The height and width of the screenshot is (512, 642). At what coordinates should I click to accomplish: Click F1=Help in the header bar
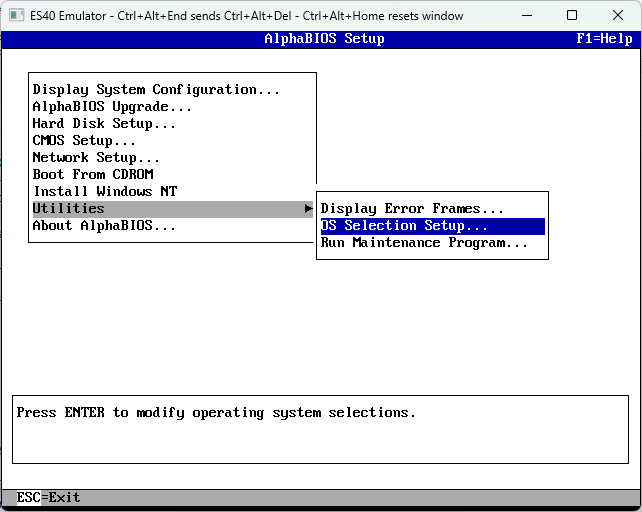pos(604,39)
